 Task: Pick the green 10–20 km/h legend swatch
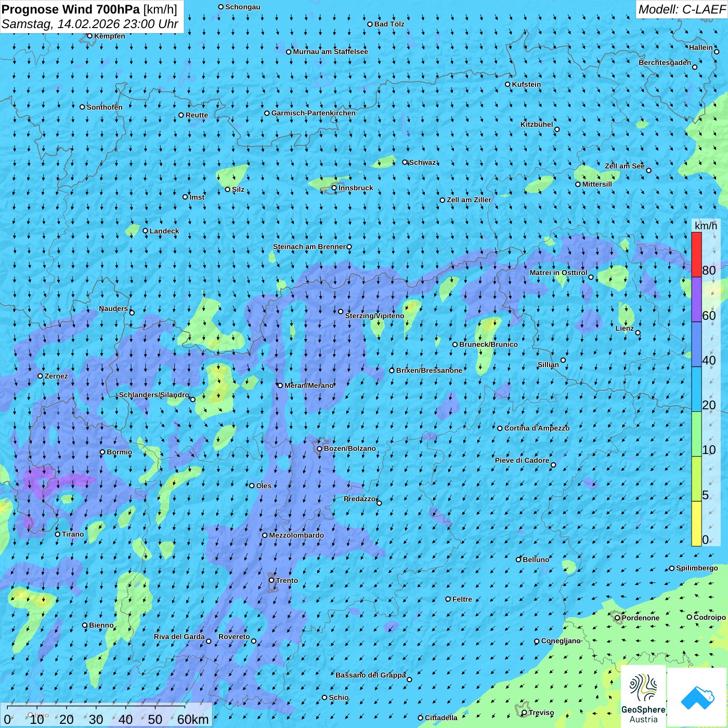pos(696,434)
